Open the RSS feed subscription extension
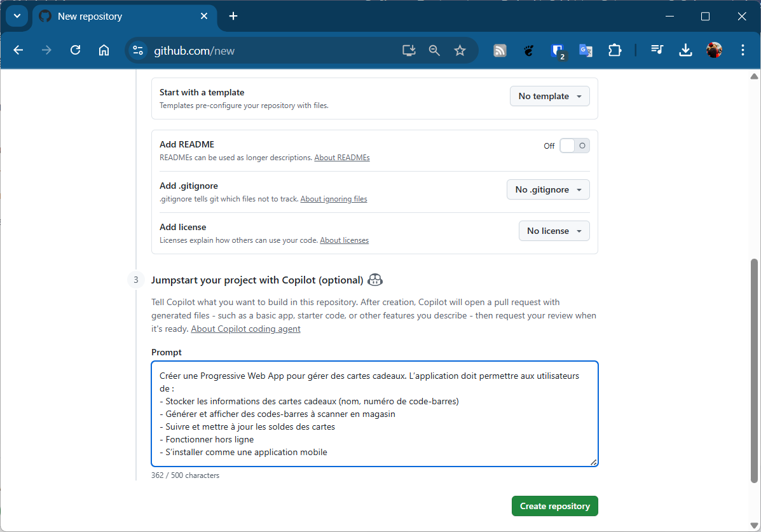Viewport: 761px width, 532px height. point(500,50)
